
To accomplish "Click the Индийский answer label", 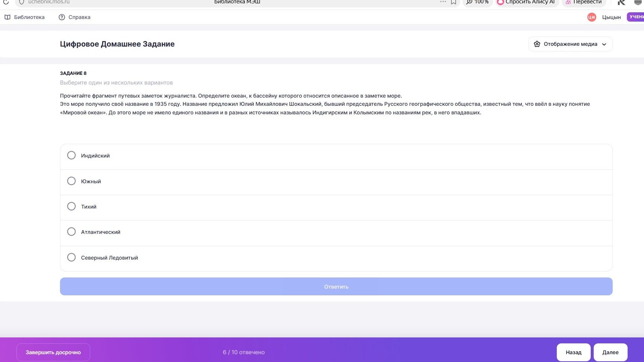I will tap(95, 156).
